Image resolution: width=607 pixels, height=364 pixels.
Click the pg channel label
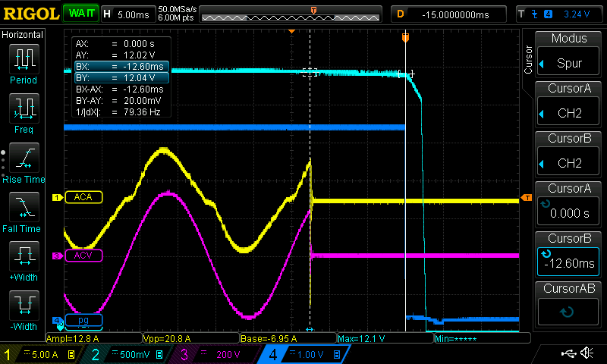tap(83, 320)
